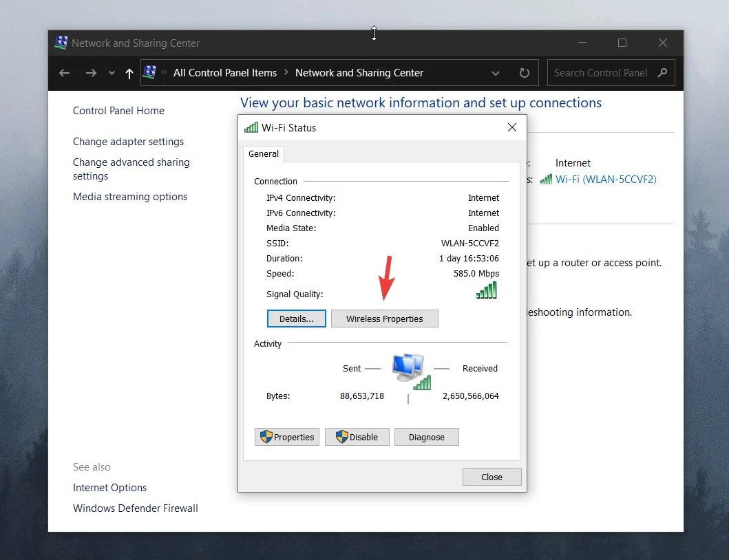Screen dimensions: 729x560
Task: Open Wireless Properties
Action: pyautogui.click(x=385, y=319)
